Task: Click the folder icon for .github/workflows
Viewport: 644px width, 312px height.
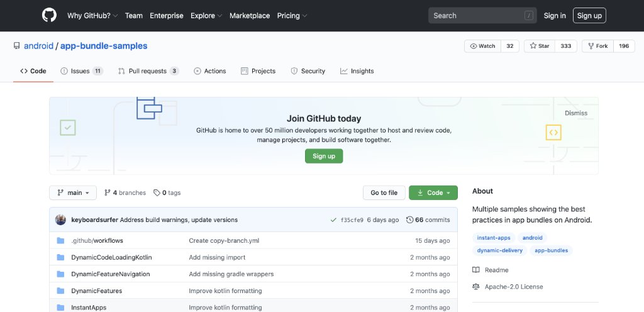Action: (61, 240)
